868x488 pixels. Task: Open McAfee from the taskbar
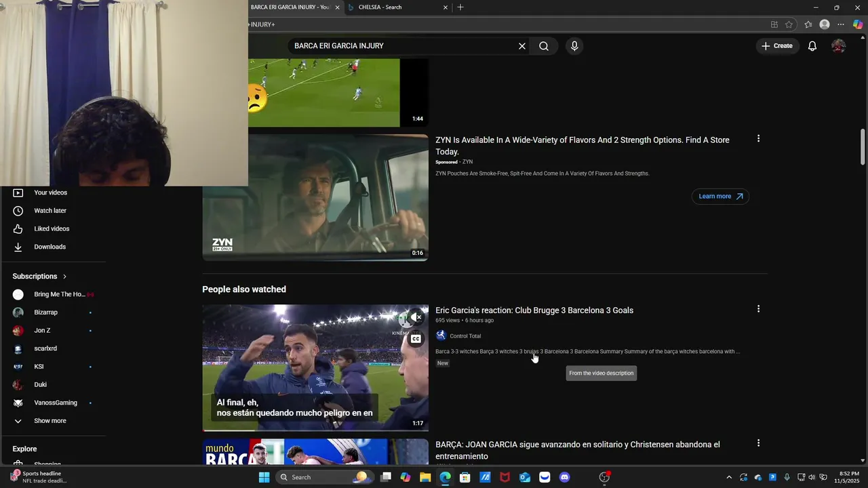(x=505, y=477)
